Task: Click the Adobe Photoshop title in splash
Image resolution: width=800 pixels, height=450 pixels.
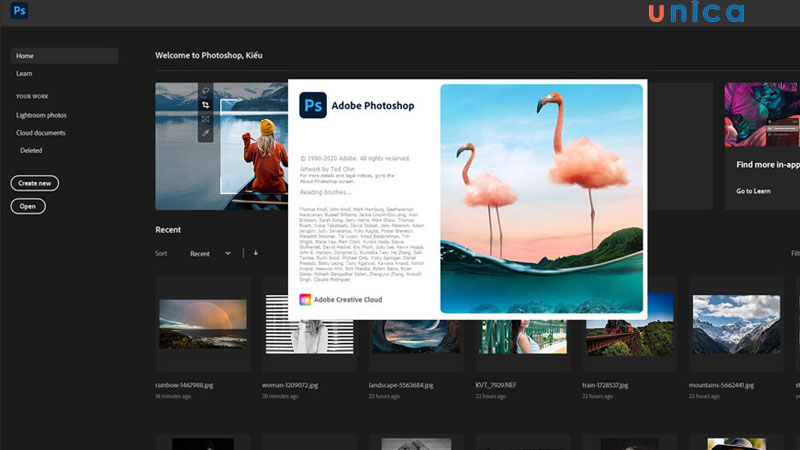Action: point(373,106)
